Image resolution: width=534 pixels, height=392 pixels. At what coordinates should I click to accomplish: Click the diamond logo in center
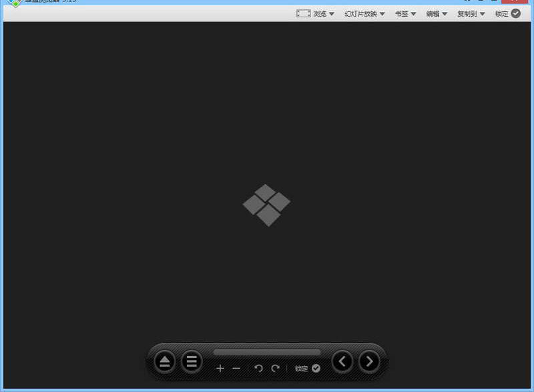266,205
